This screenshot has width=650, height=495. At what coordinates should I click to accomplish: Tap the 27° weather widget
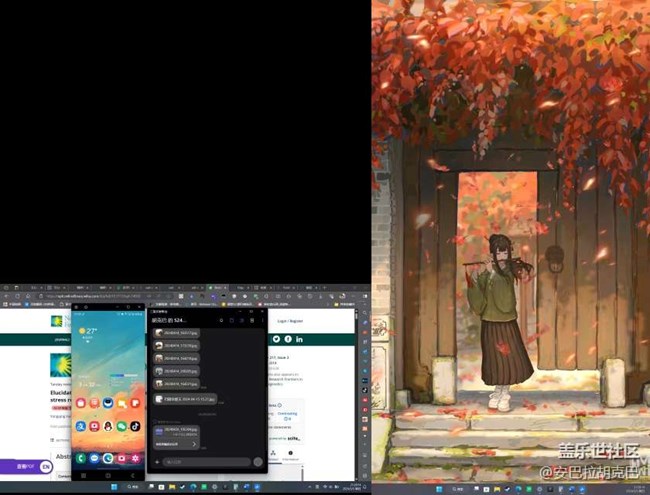pyautogui.click(x=90, y=331)
